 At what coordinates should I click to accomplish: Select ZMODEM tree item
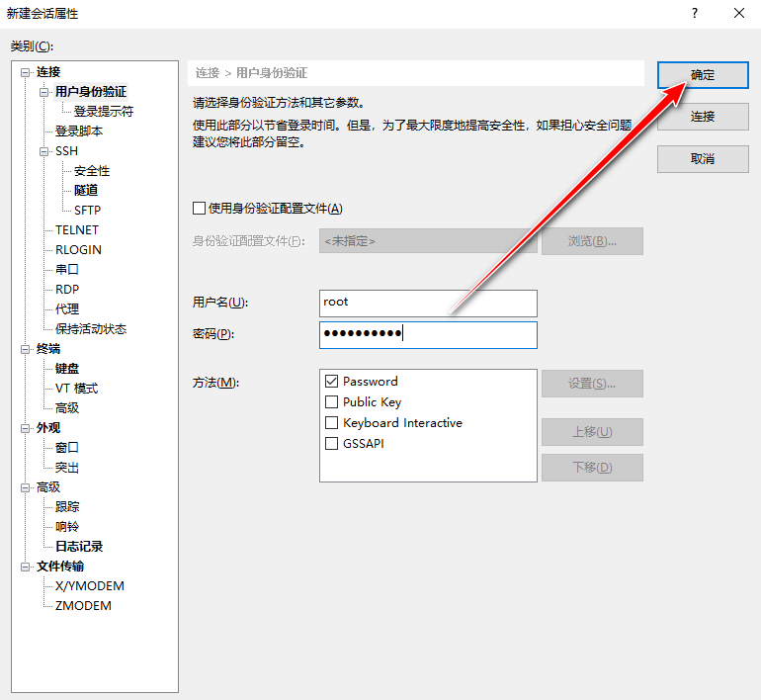83,606
